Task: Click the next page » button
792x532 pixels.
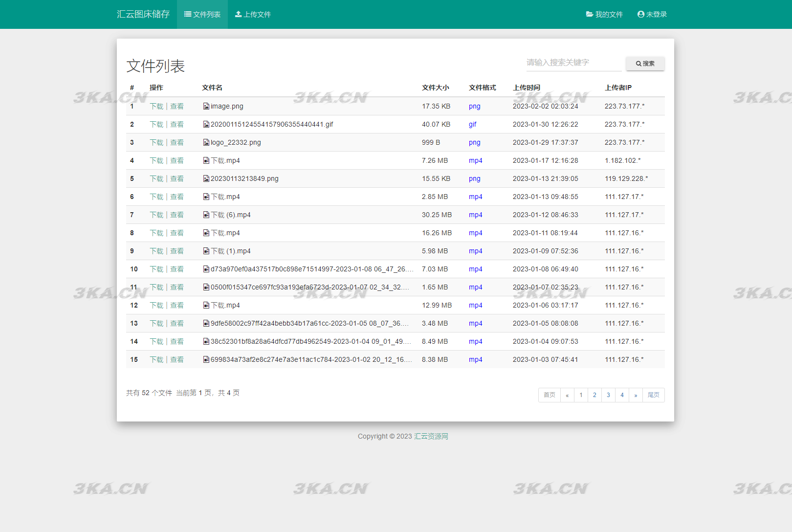Action: pyautogui.click(x=636, y=395)
